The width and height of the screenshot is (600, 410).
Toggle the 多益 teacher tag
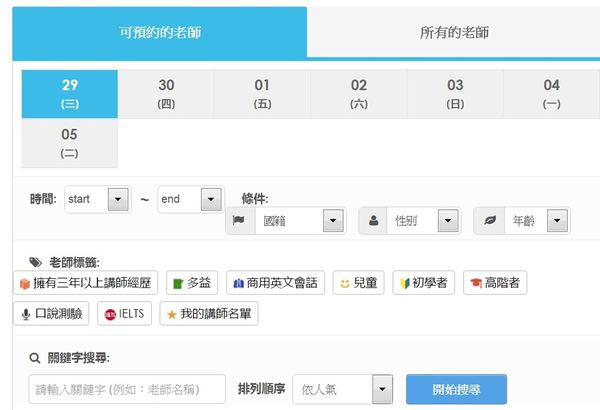192,283
